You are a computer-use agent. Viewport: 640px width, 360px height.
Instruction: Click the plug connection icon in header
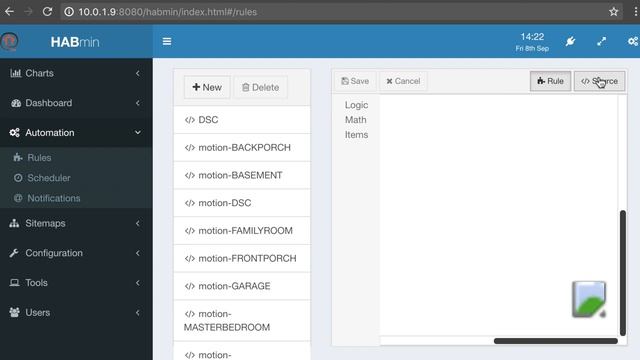(x=570, y=41)
